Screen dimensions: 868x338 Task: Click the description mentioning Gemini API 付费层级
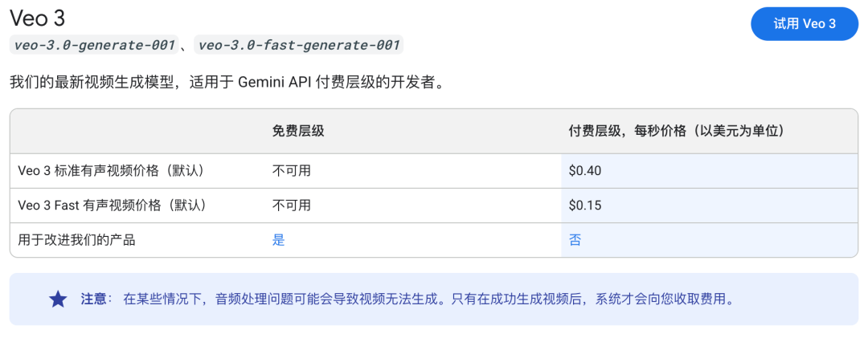tap(227, 83)
